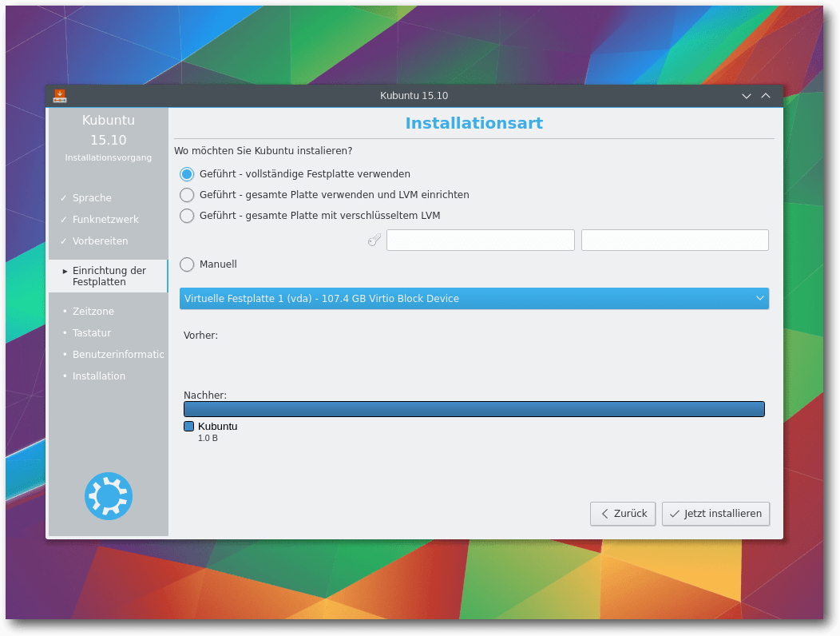Select 'Benutzerinformation' step in sidebar
The image size is (840, 636).
point(118,355)
